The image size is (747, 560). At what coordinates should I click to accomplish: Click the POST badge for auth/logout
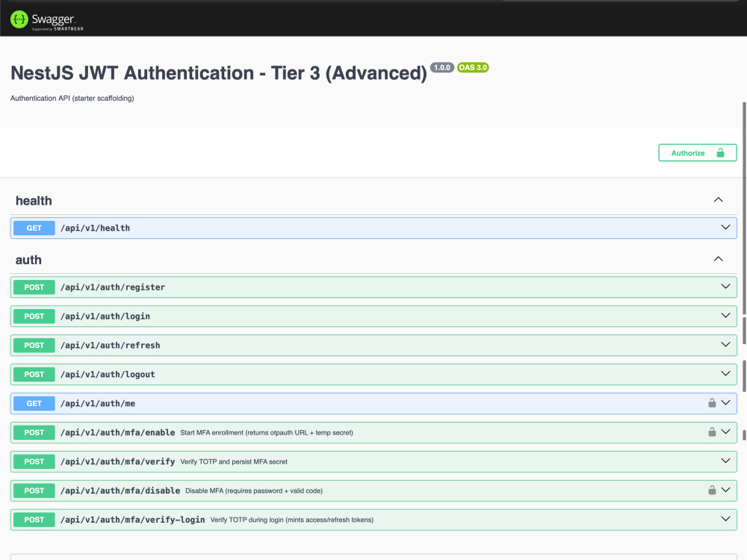34,374
